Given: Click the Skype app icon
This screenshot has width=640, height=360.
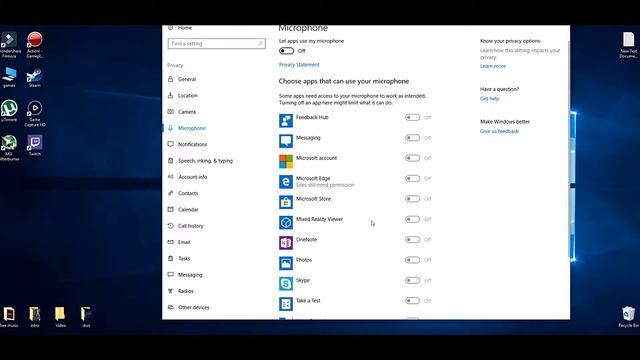Looking at the screenshot, I should point(286,284).
